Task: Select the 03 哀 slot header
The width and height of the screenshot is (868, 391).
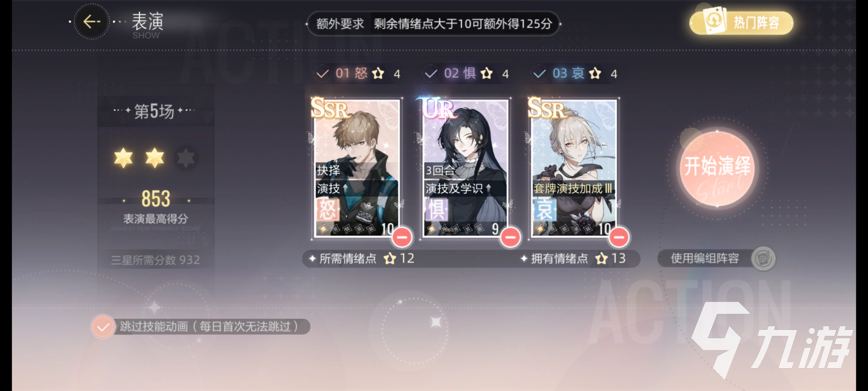Action: [x=575, y=74]
